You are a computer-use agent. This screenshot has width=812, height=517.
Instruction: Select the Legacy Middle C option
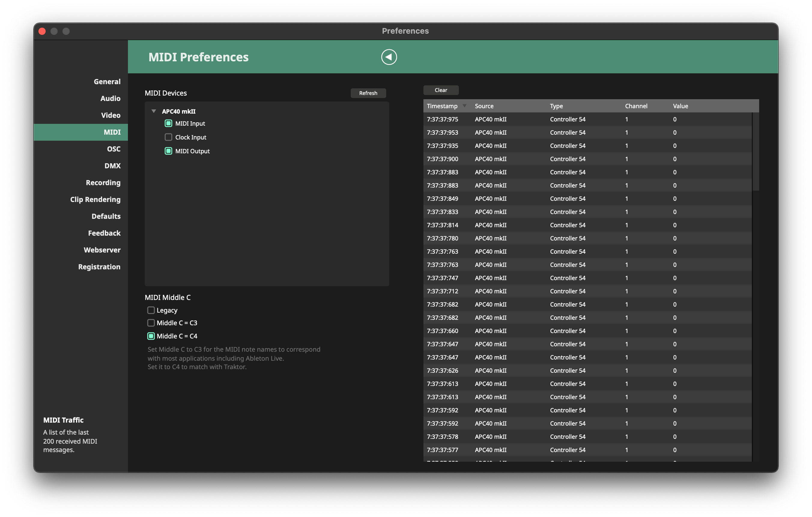click(151, 310)
